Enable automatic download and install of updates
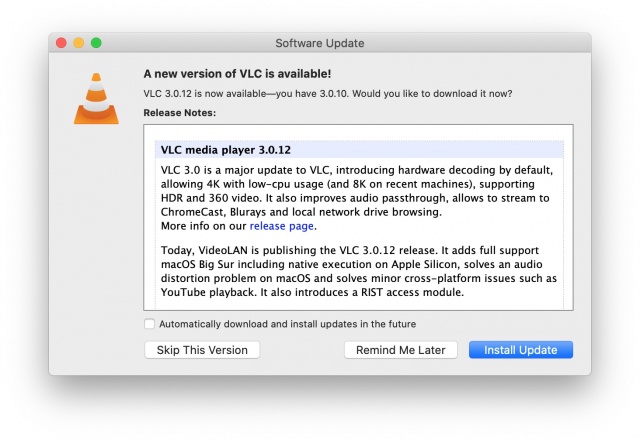This screenshot has height=440, width=640. [x=150, y=324]
